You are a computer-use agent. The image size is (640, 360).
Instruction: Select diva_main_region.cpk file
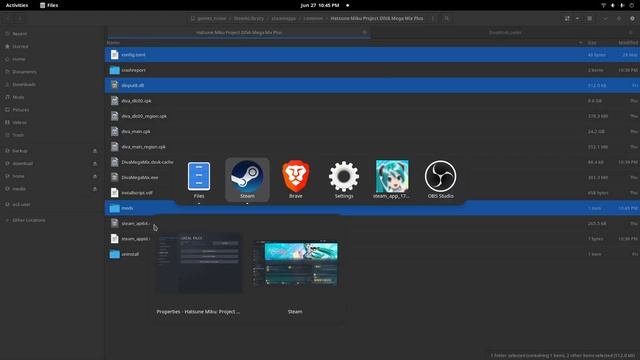coord(372,147)
